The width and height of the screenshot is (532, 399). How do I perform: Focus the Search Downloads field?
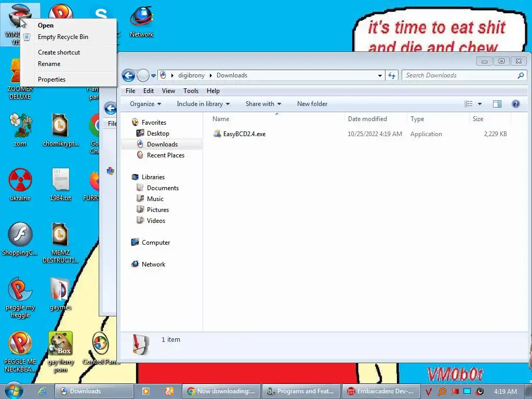click(460, 75)
